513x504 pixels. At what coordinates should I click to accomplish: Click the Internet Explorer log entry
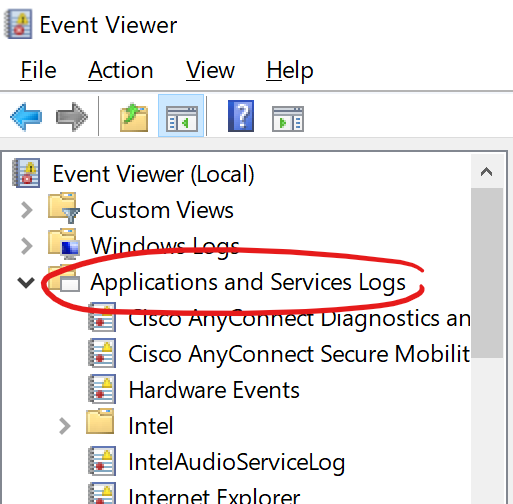pos(214,497)
